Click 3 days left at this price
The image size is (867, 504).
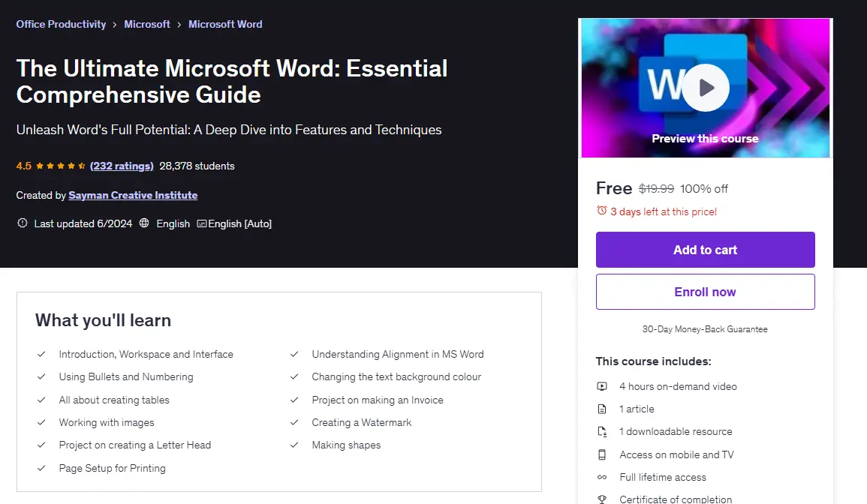click(664, 211)
